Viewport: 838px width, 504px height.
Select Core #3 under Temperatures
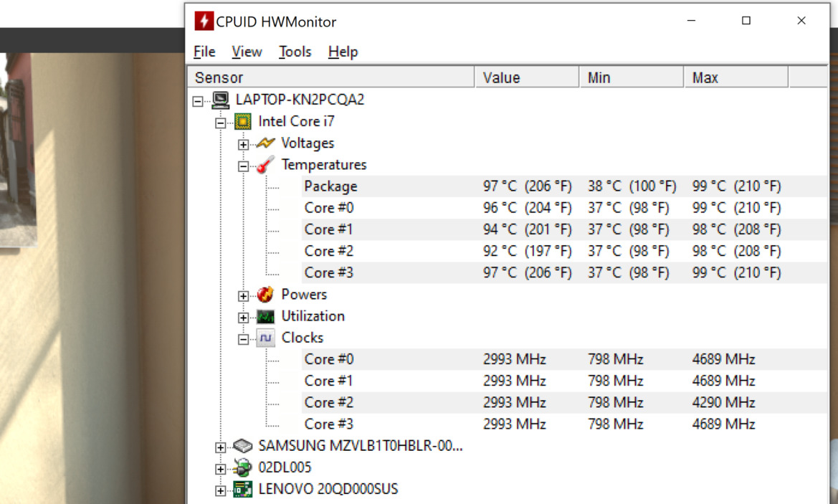pos(329,272)
